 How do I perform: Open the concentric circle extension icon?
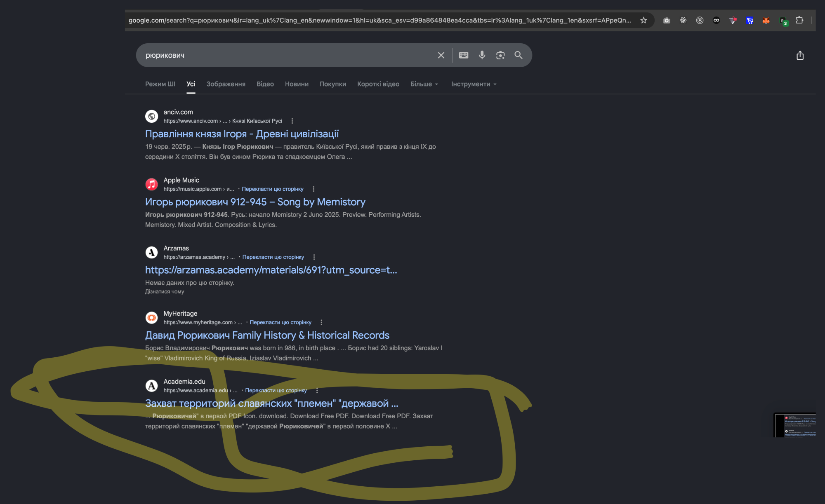(700, 20)
